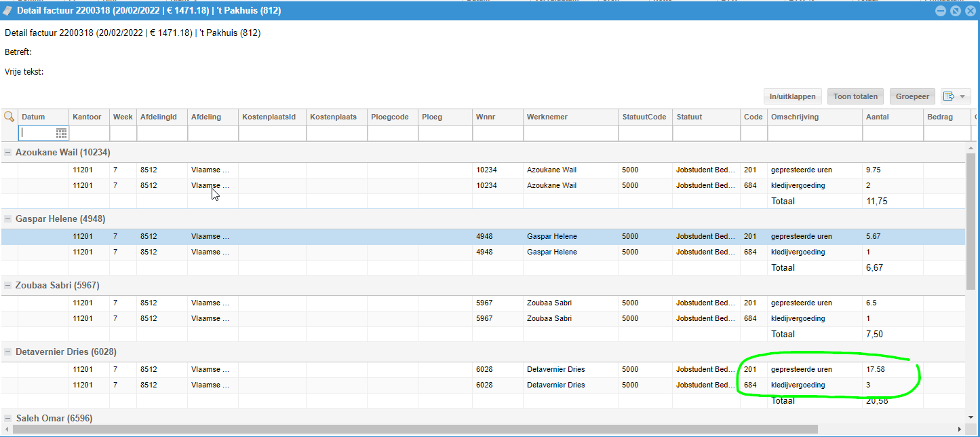980x437 pixels.
Task: Toggle the Groepeer button
Action: click(x=912, y=96)
